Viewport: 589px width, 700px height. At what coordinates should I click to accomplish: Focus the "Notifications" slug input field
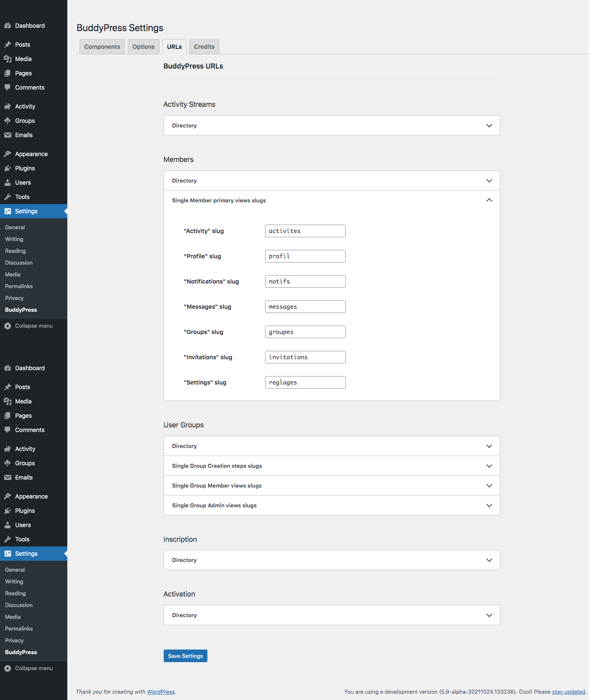[x=305, y=281]
